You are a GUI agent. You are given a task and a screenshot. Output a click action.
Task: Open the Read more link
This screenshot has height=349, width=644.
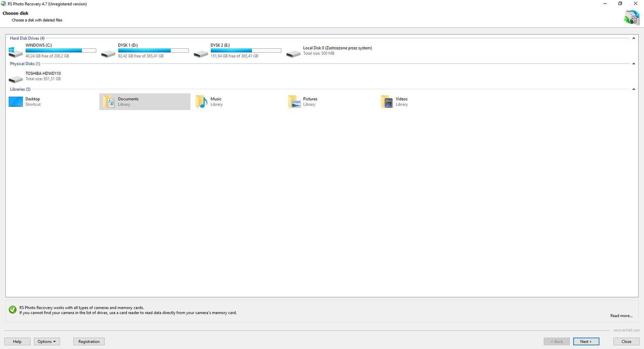tap(621, 316)
